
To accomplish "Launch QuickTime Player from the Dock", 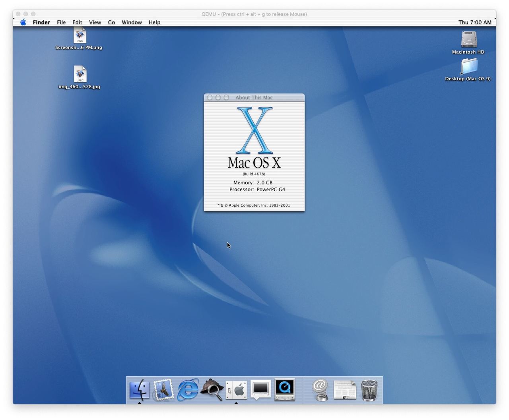I will tap(285, 390).
